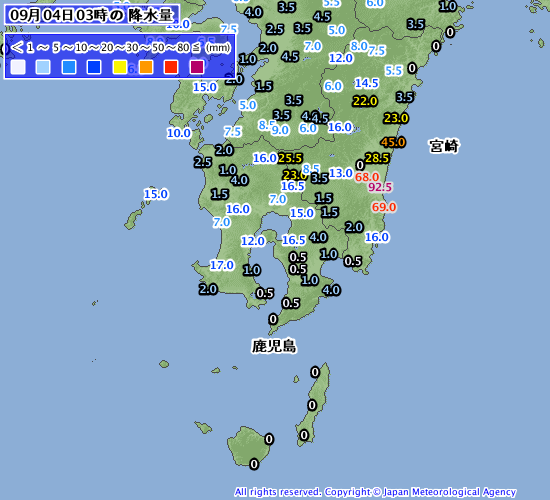Click the orange legend color swatch
The image size is (550, 500).
tap(146, 67)
